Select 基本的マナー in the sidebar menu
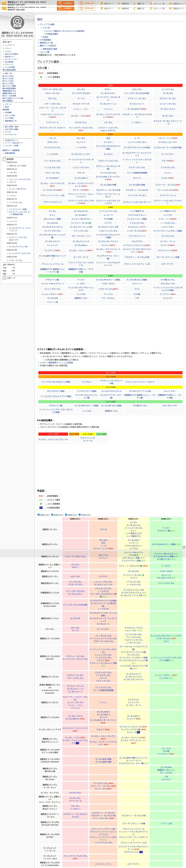Viewport: 186px width, 868px height. click(x=10, y=57)
